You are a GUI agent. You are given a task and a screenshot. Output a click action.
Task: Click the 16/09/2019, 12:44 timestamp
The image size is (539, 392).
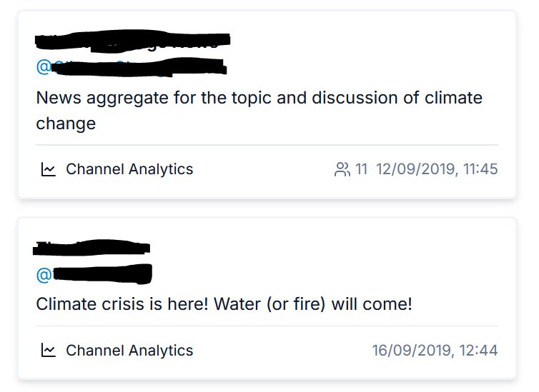[x=435, y=351]
